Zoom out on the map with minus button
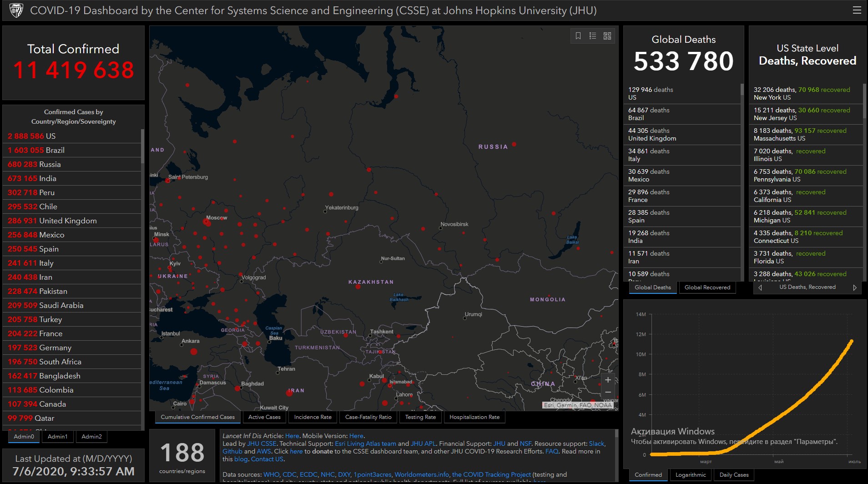The width and height of the screenshot is (868, 484). pyautogui.click(x=608, y=392)
